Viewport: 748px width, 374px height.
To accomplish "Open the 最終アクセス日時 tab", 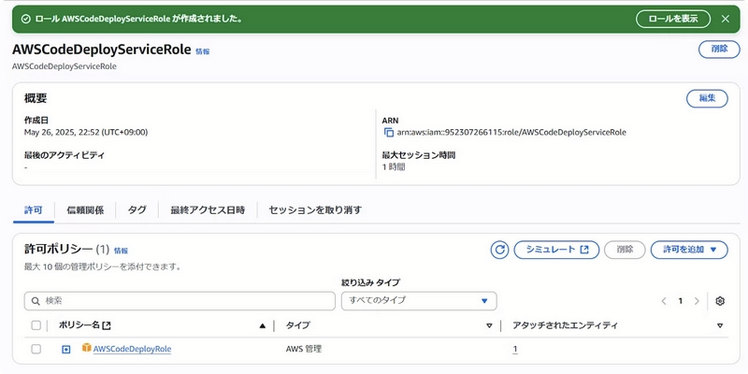I will 208,210.
